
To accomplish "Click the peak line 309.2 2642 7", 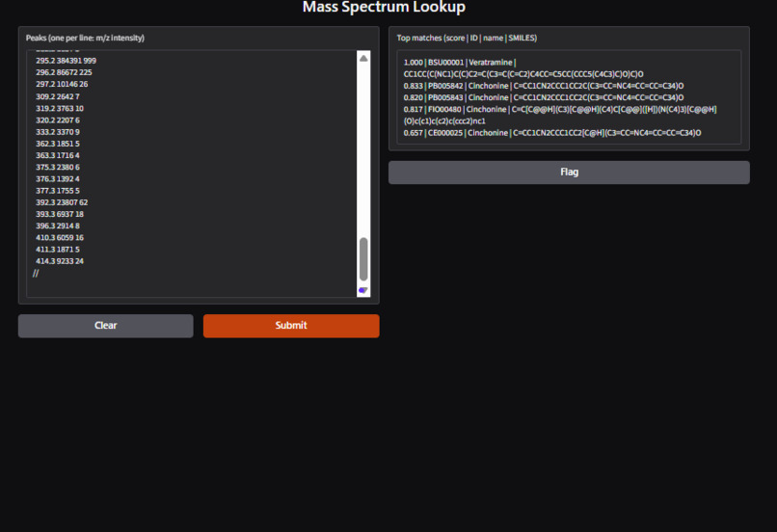I will coord(58,96).
